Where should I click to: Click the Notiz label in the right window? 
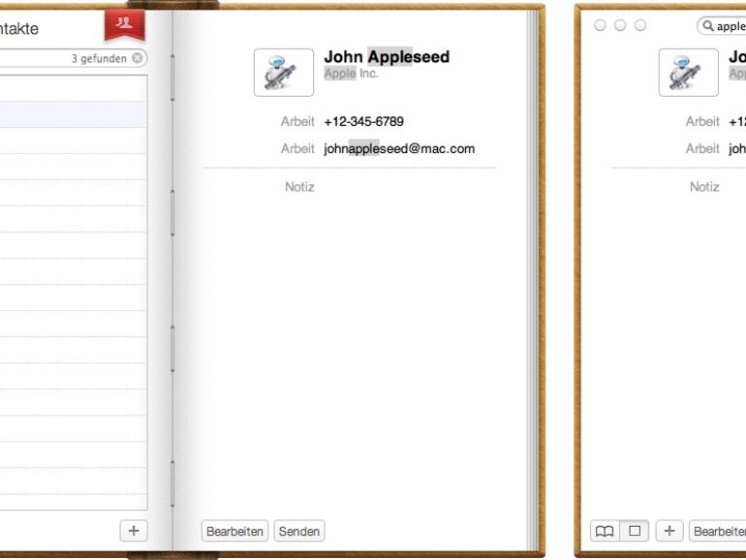704,187
